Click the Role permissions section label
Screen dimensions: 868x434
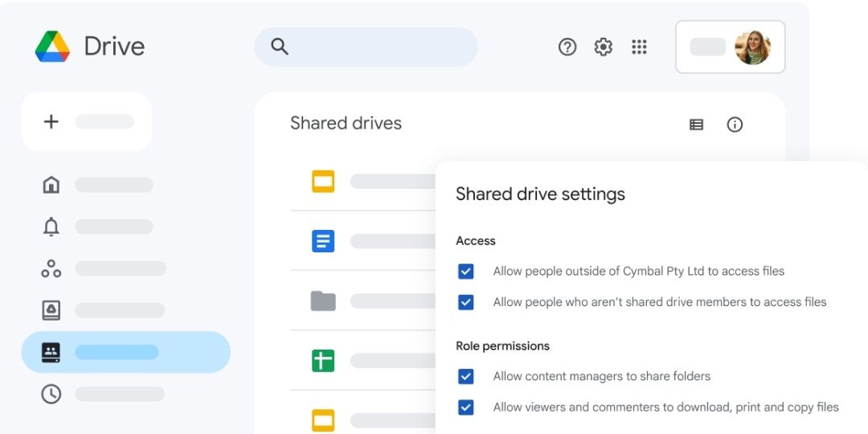coord(502,346)
